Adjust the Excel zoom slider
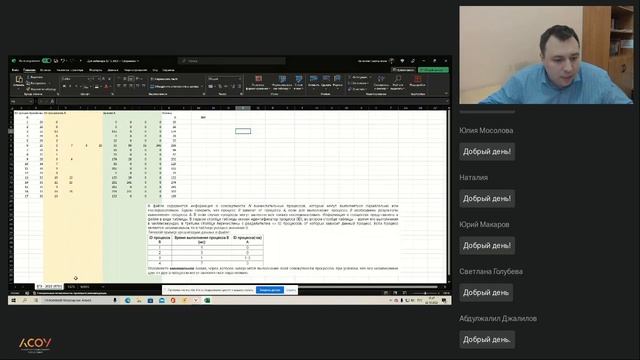Viewport: 640px width, 360px height. point(424,293)
